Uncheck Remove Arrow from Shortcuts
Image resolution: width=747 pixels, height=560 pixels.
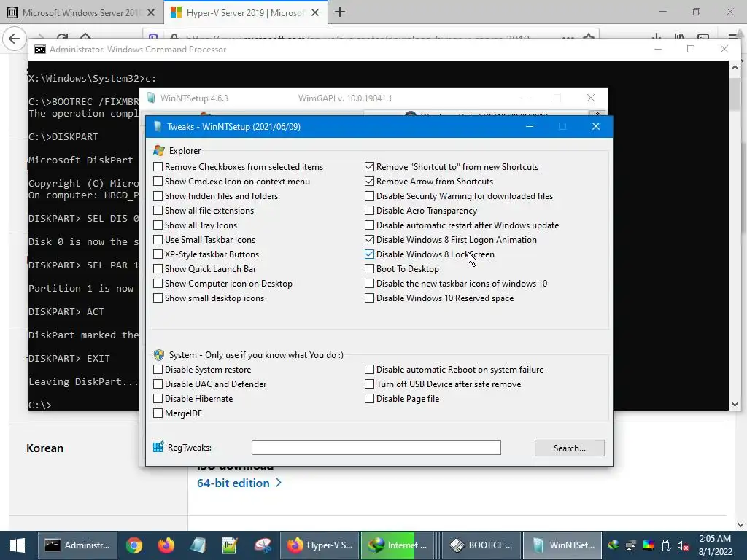369,182
